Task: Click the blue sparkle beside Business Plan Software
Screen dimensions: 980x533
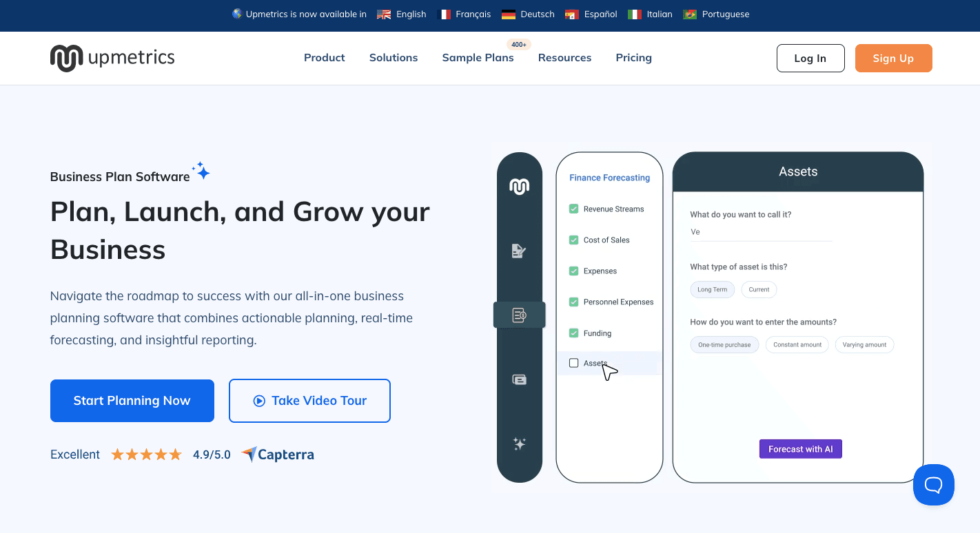Action: [x=201, y=171]
